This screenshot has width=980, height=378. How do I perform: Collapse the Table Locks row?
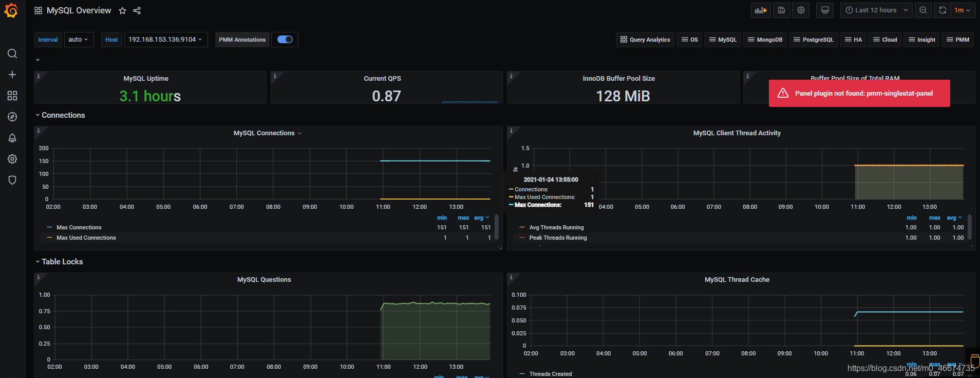click(x=59, y=262)
